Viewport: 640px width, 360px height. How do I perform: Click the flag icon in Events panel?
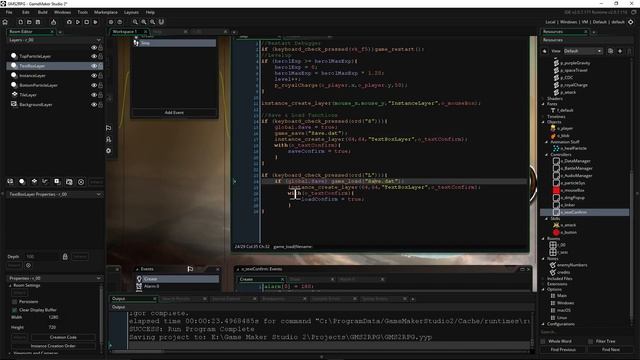(x=190, y=269)
